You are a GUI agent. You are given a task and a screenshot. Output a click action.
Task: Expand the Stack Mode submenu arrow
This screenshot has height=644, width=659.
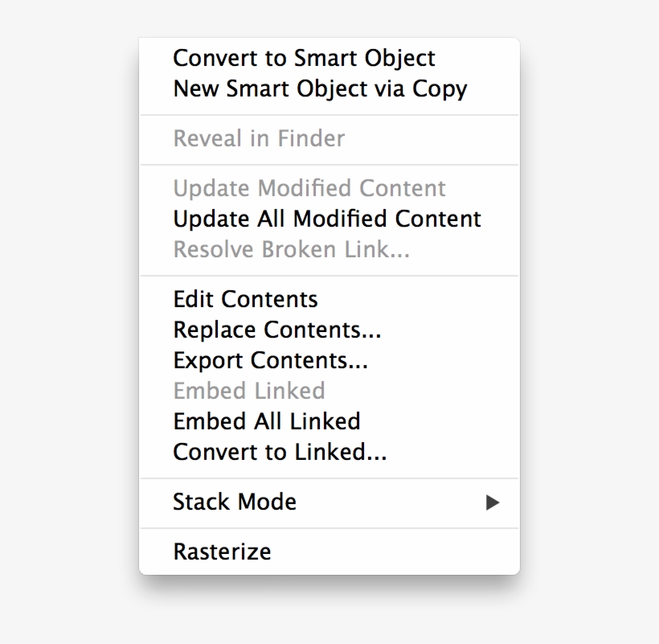click(x=493, y=503)
